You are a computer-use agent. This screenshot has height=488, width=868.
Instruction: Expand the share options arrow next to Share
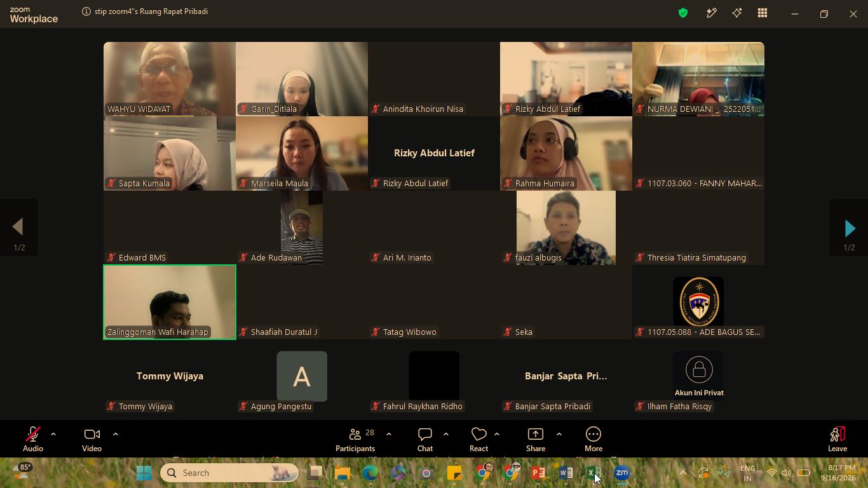click(x=559, y=434)
